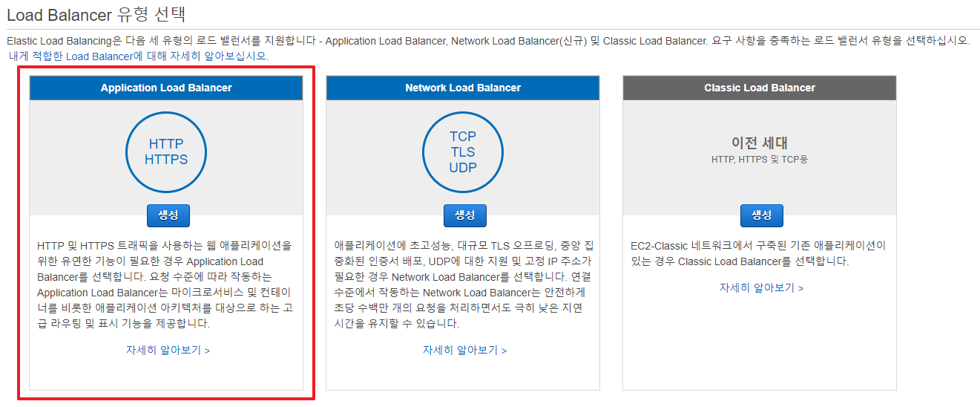This screenshot has height=407, width=980.
Task: Open 자세히 알아보기 link for Network Load Balancer
Action: click(464, 350)
